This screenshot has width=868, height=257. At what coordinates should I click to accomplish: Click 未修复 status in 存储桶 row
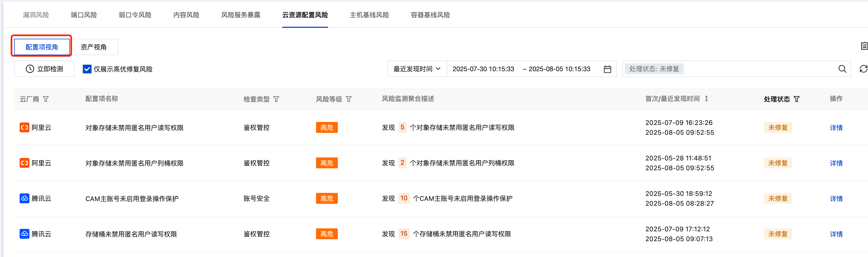pyautogui.click(x=778, y=234)
